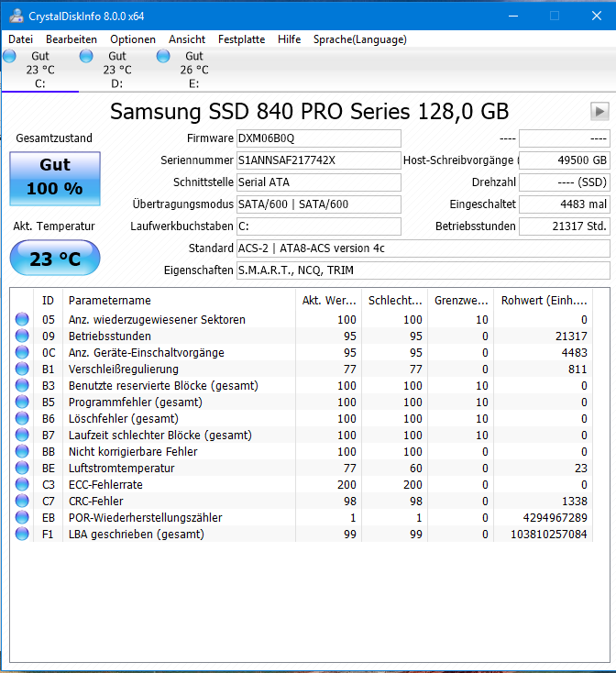
Task: Click the raw value 4294967289
Action: tap(555, 518)
